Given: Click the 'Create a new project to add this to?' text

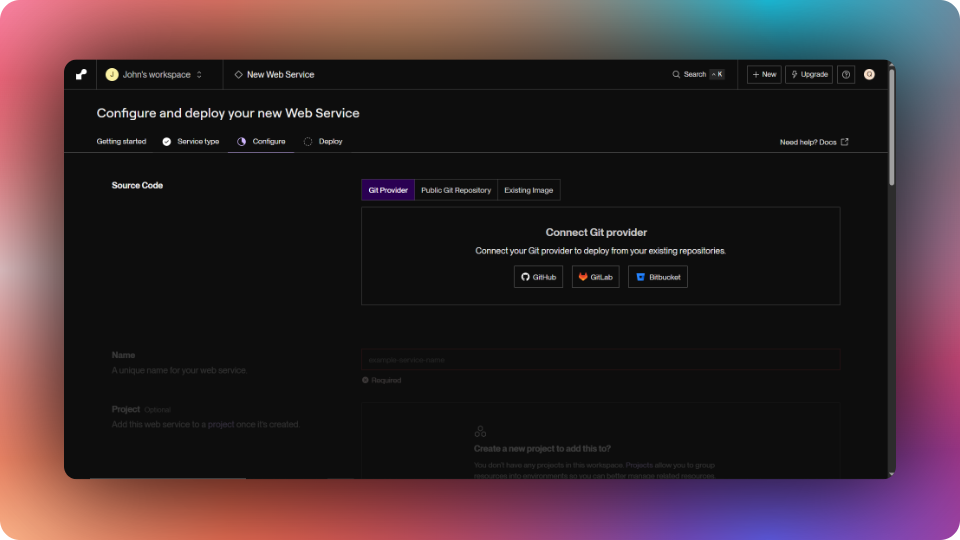Looking at the screenshot, I should (x=542, y=449).
